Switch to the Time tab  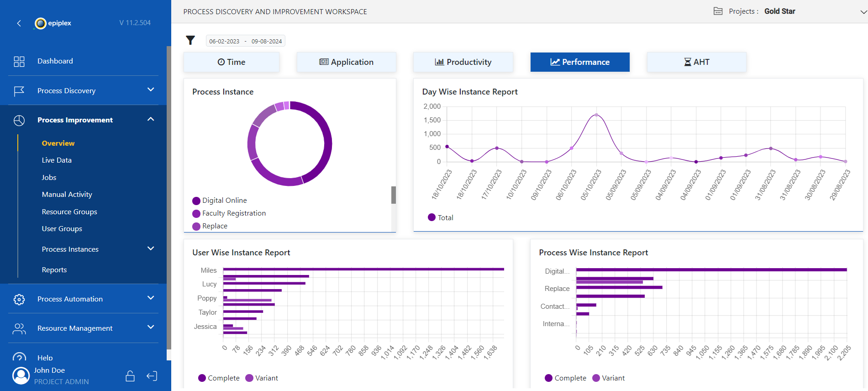pyautogui.click(x=231, y=62)
